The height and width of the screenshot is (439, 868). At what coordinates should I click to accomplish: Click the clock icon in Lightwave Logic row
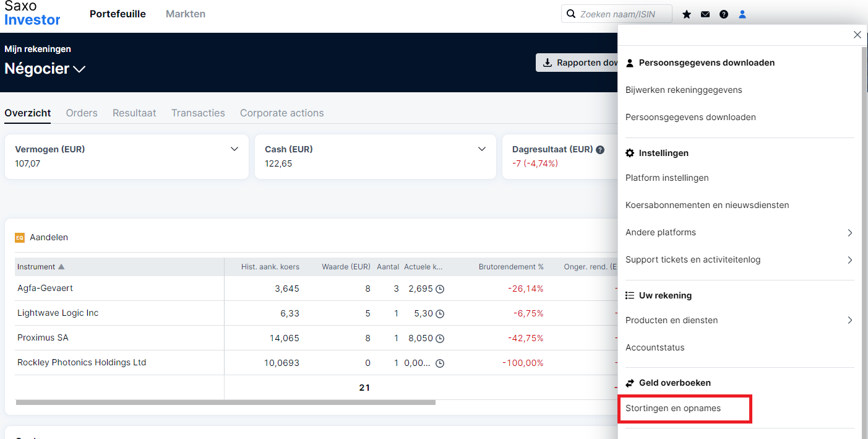440,314
